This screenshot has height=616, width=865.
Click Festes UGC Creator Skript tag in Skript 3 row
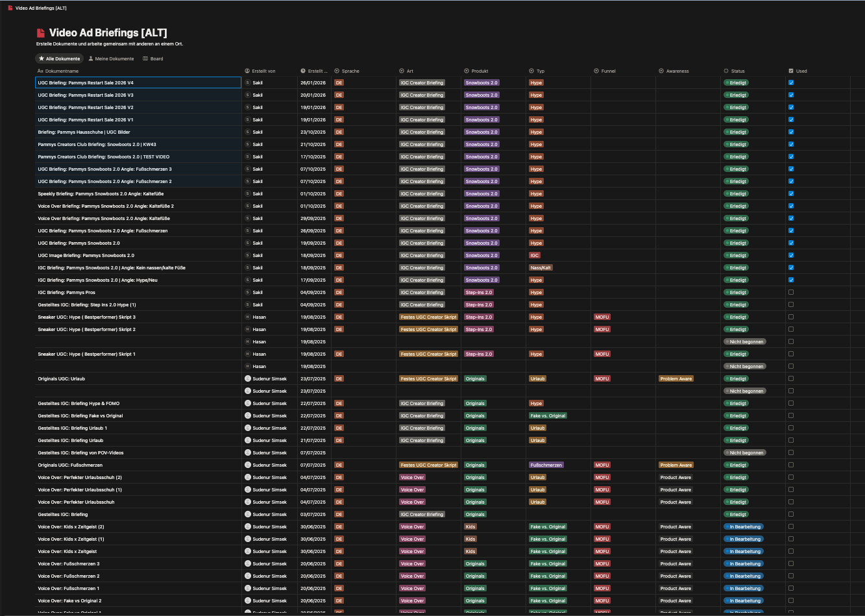[x=428, y=317]
